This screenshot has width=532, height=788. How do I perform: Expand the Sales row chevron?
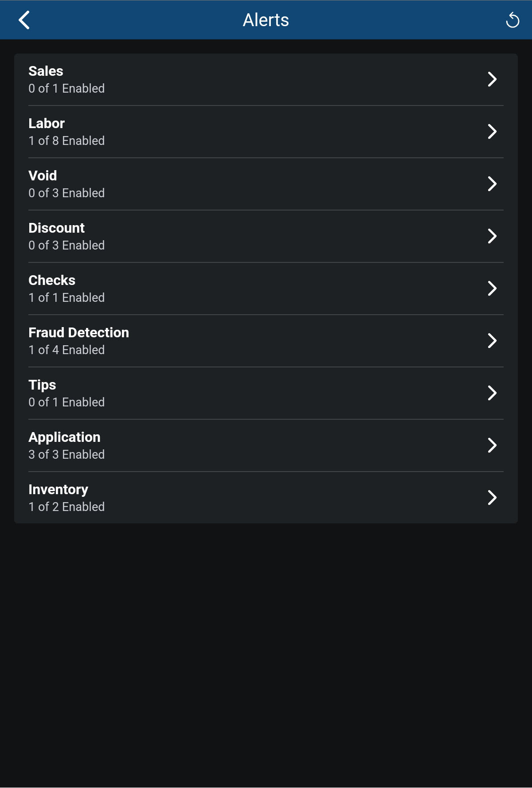tap(492, 79)
